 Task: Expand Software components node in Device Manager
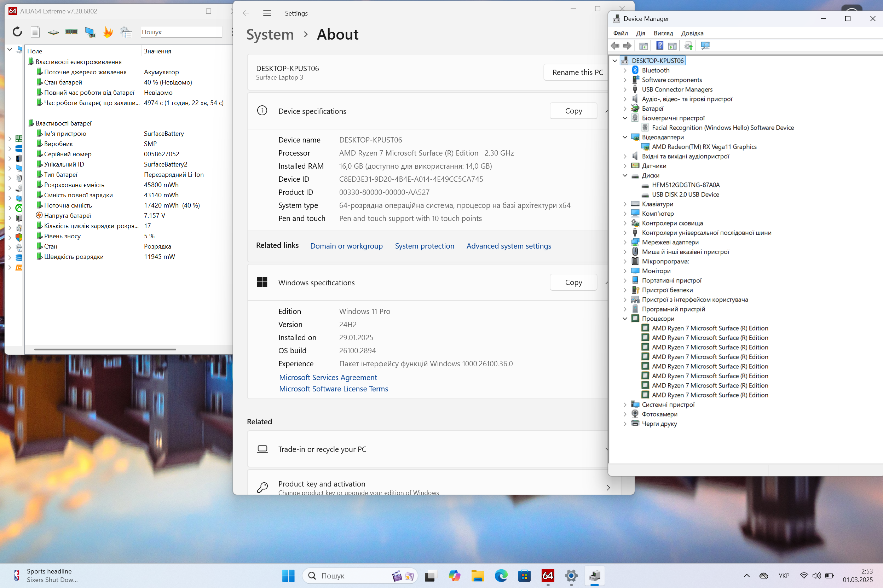point(625,80)
